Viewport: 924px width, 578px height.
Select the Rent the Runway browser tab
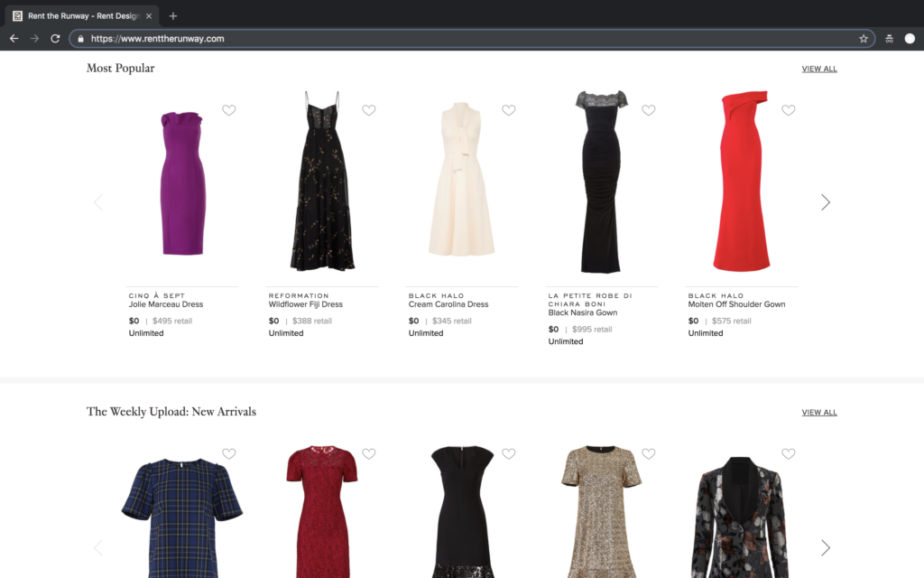coord(82,16)
